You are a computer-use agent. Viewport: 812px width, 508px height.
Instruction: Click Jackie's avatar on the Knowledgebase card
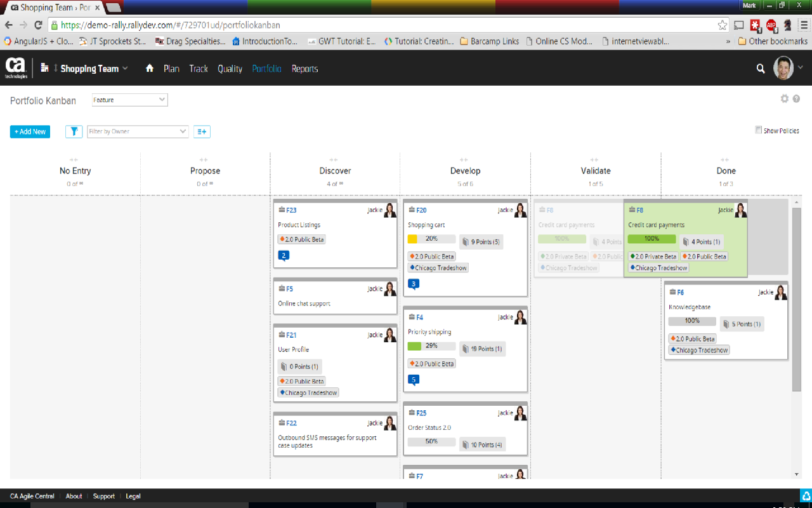(x=781, y=292)
